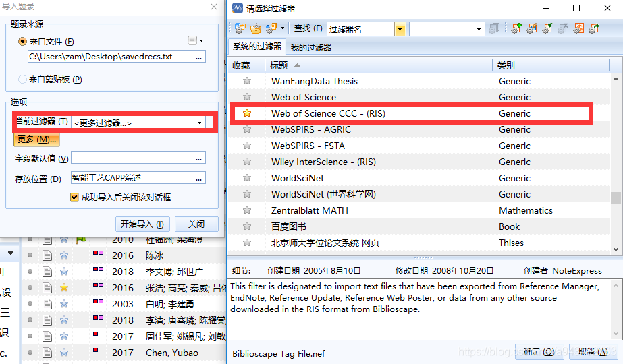623x364 pixels.
Task: Toggle favorite star for WorldSciNet row
Action: coord(247,178)
